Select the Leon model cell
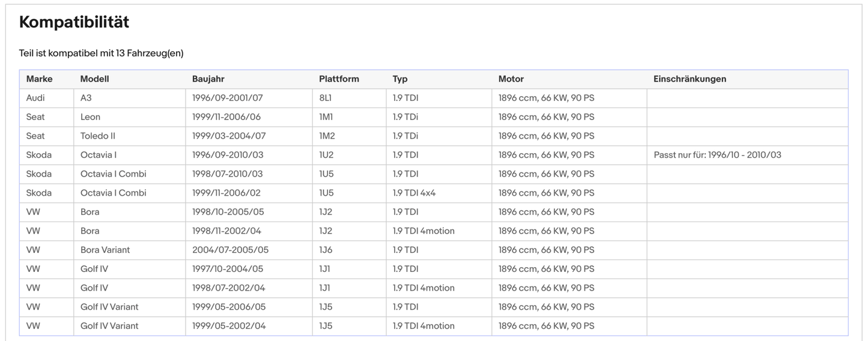 click(x=90, y=117)
